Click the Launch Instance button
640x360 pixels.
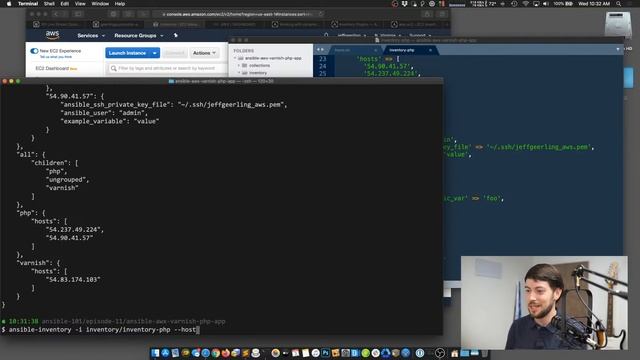click(127, 53)
